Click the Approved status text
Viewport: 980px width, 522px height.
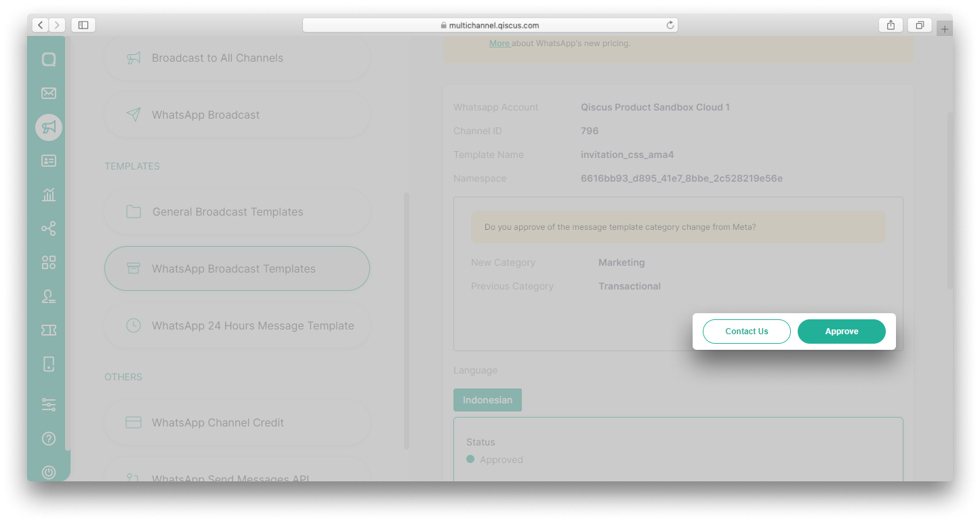[x=502, y=460]
